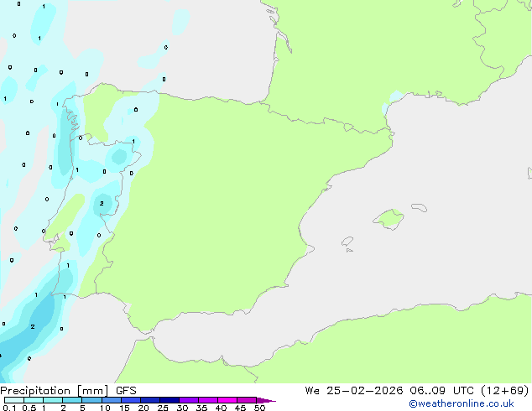Viewport: 532px width, 411px height.
Task: Click the '0.1' legend value
Action: 9,408
